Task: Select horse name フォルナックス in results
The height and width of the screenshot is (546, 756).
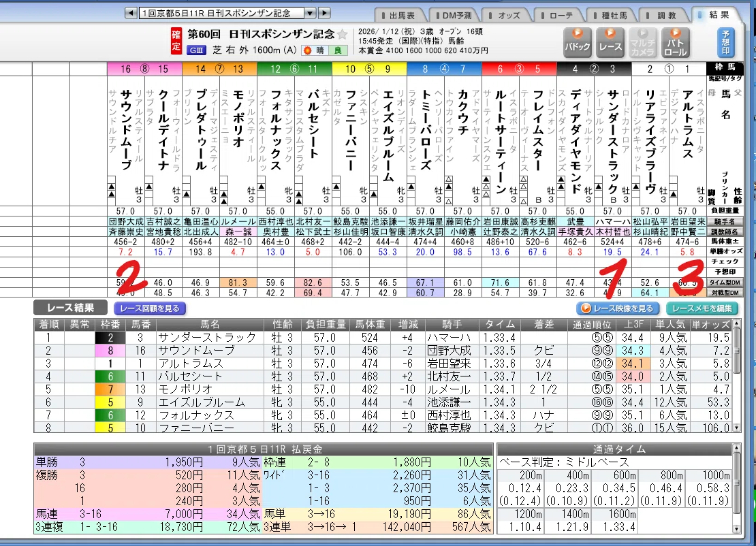Action: pyautogui.click(x=197, y=415)
